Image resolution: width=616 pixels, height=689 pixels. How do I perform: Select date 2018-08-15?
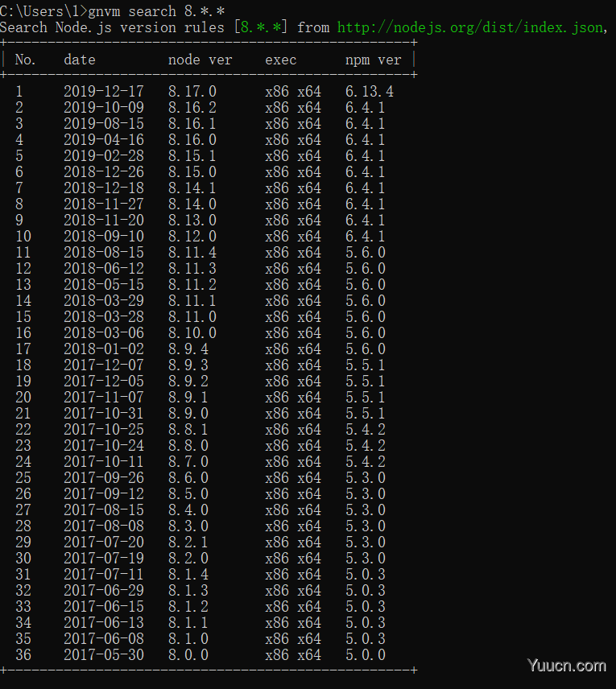coord(104,253)
